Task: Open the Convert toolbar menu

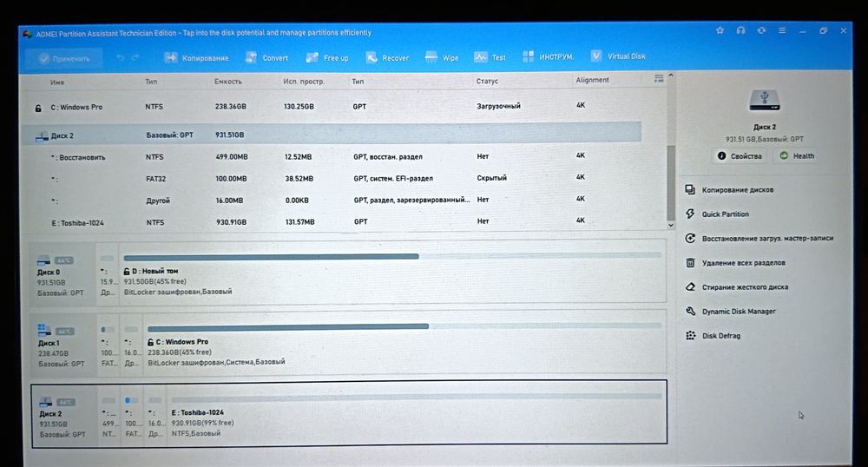Action: click(x=266, y=57)
